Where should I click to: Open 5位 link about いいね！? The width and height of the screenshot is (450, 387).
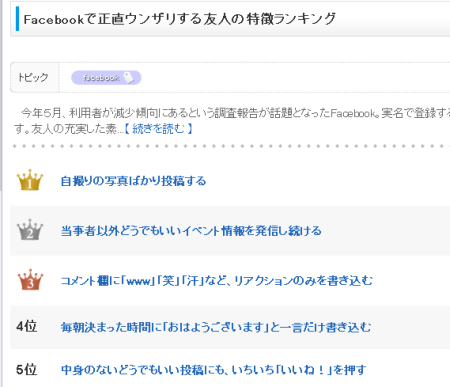pos(213,370)
